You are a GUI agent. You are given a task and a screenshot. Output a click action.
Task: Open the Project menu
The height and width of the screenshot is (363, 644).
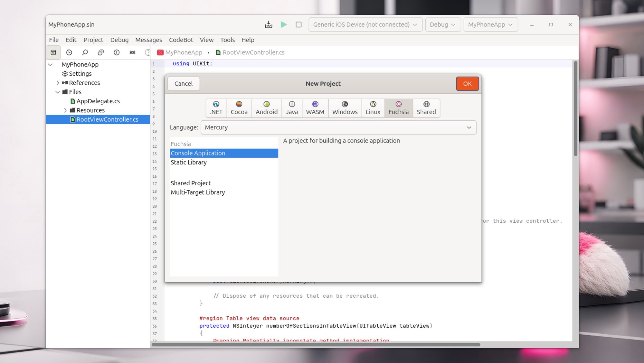tap(93, 40)
